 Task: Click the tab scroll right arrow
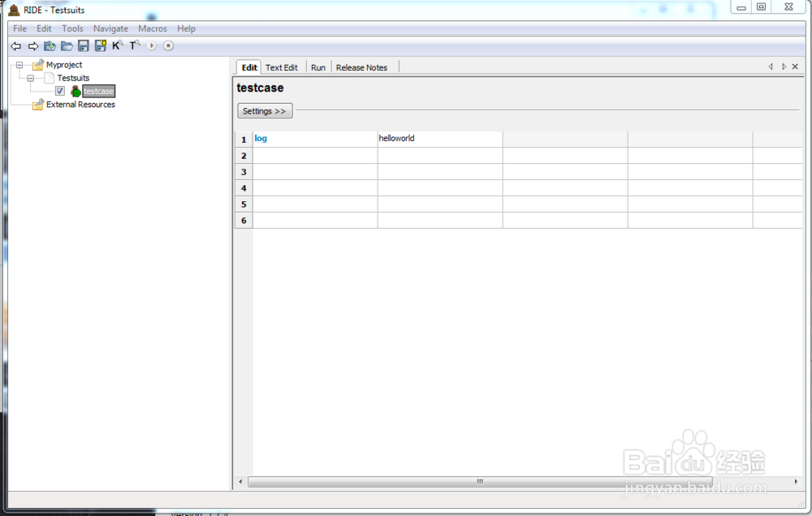click(784, 67)
